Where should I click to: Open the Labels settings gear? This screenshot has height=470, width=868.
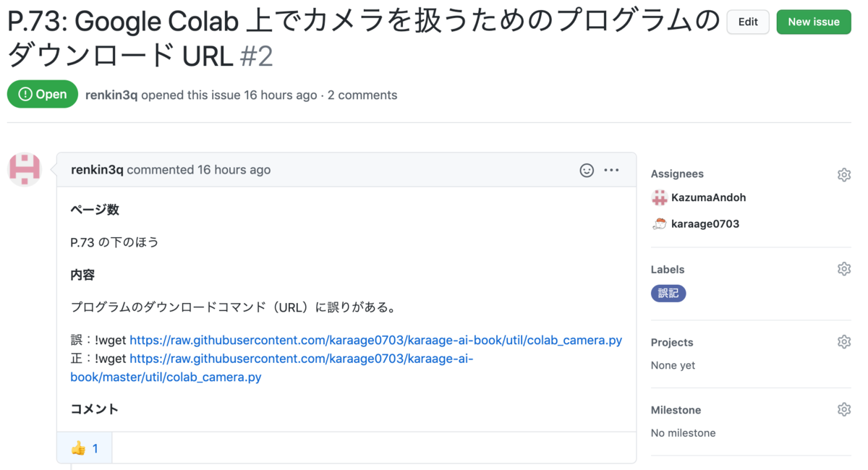pyautogui.click(x=843, y=269)
